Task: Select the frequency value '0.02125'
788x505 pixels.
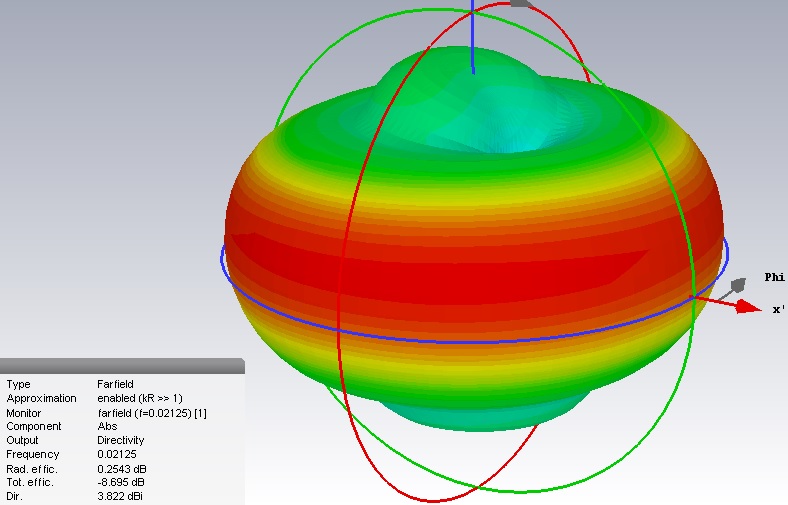Action: (117, 455)
